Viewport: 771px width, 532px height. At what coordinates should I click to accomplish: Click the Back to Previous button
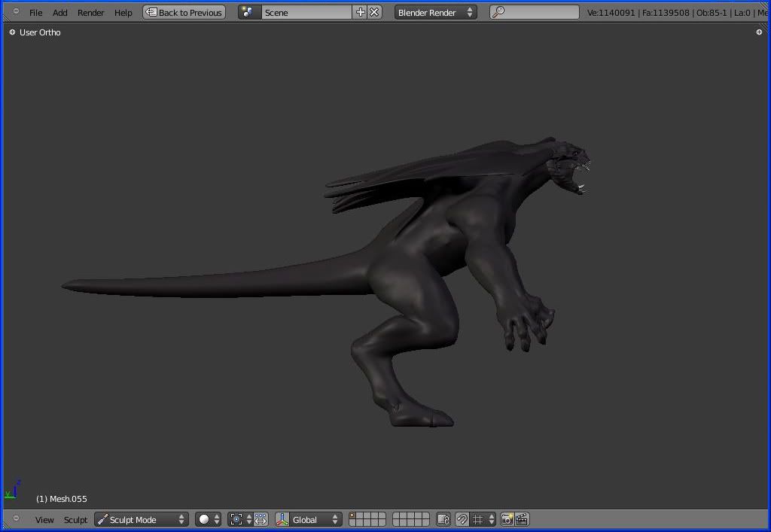(184, 12)
